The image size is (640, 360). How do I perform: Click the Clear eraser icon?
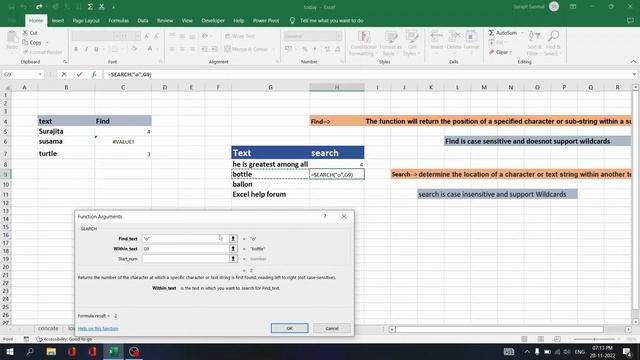point(491,52)
